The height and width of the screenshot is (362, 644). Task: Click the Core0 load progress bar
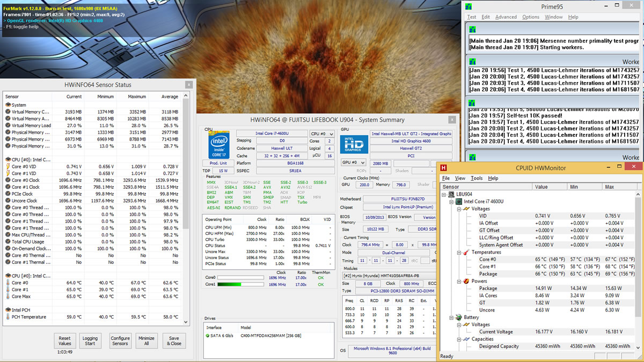pos(239,278)
